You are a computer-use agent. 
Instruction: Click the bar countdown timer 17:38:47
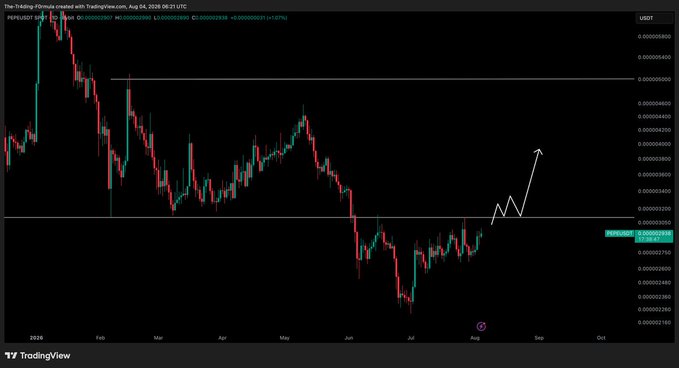[x=649, y=239]
